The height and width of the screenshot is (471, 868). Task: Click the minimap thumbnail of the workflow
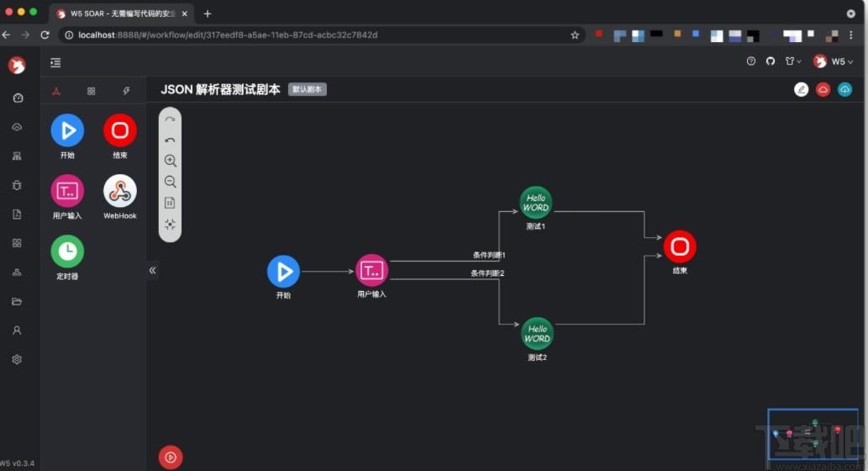(813, 434)
